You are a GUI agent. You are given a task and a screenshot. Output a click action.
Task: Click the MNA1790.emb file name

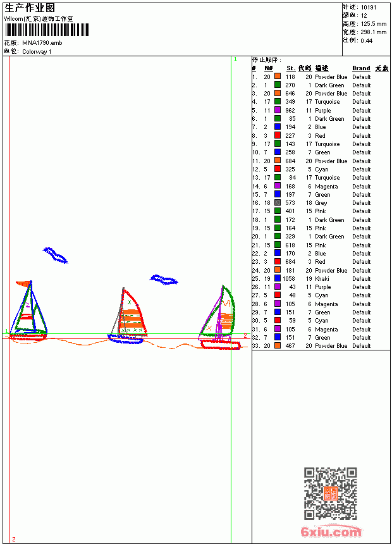pyautogui.click(x=42, y=43)
